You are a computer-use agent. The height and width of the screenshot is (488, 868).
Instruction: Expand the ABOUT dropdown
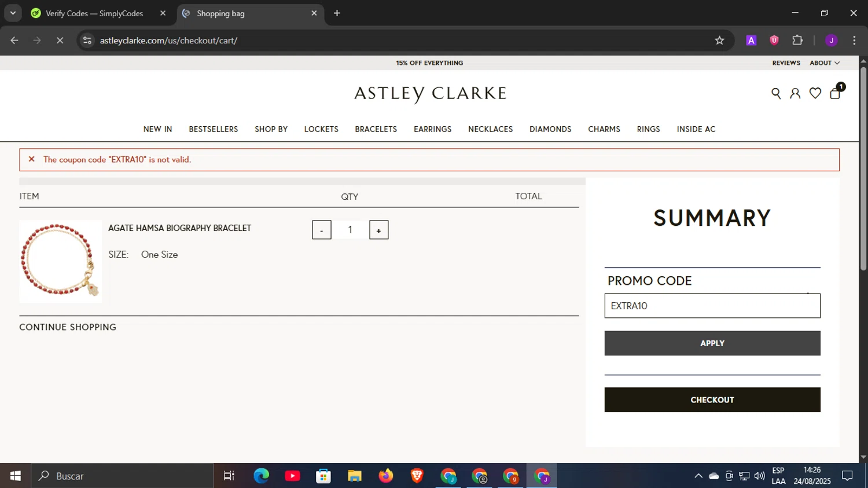point(825,63)
